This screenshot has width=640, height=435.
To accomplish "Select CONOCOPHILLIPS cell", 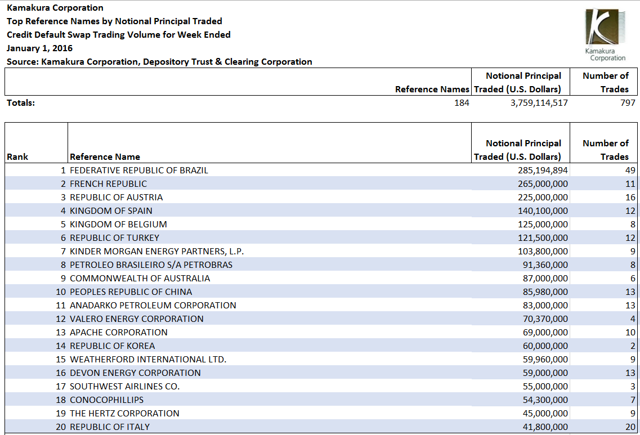I will [107, 399].
